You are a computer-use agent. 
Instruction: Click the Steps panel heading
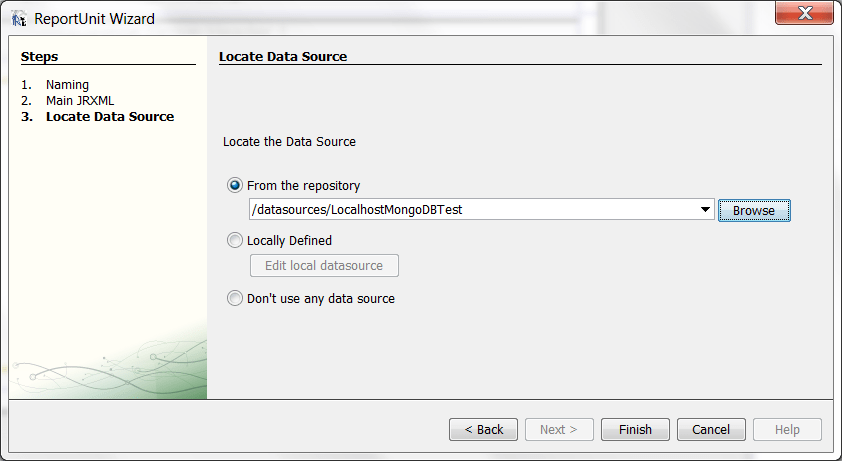click(40, 57)
